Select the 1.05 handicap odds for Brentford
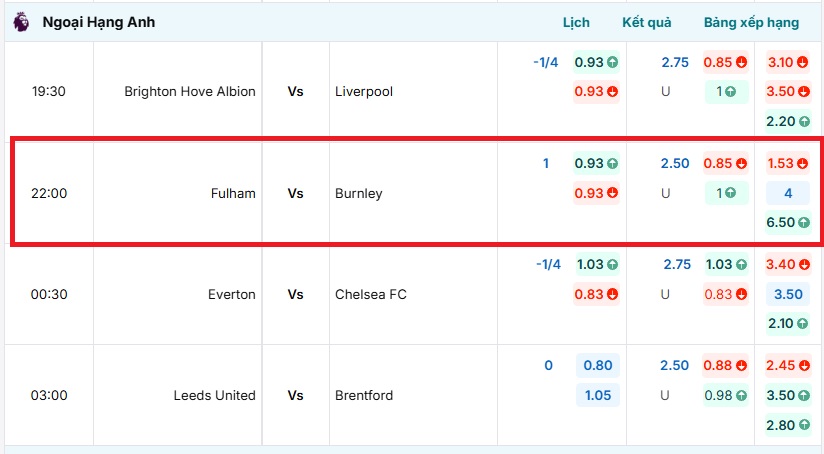 click(597, 395)
